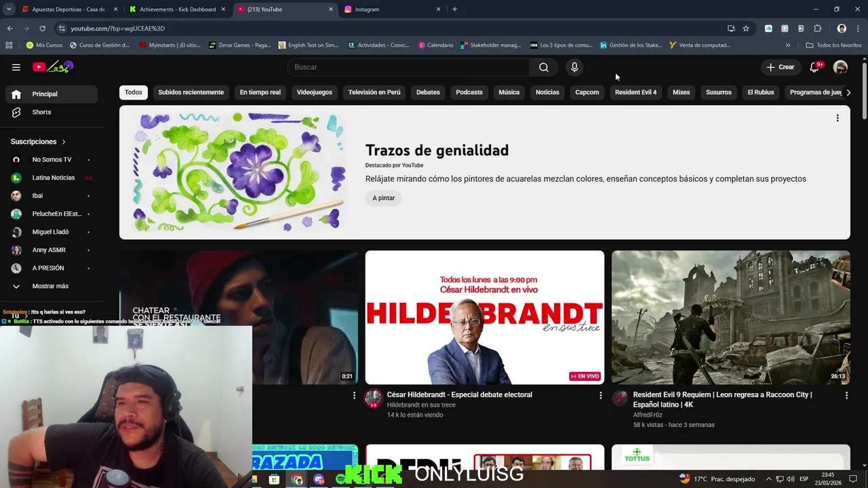
Task: Click the search magnifier button
Action: tap(544, 67)
